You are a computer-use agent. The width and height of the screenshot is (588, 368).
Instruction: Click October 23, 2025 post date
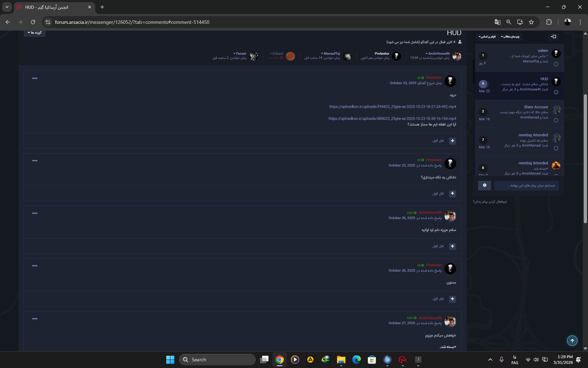tap(403, 83)
